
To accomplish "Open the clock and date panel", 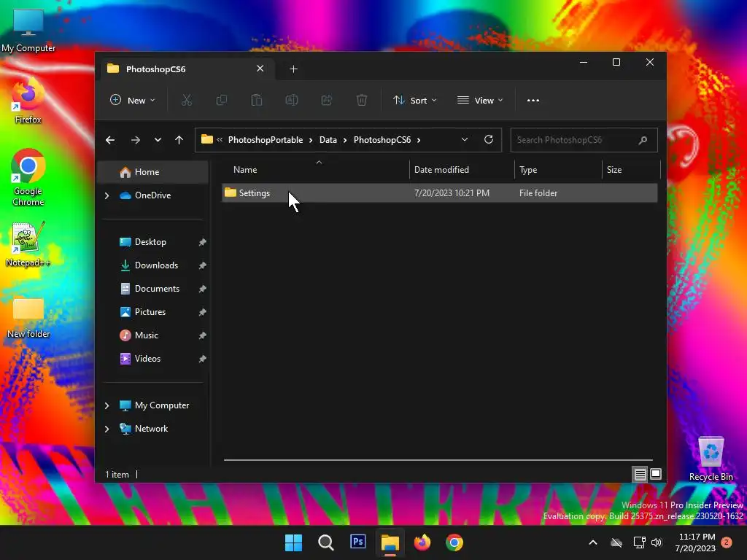I will 696,542.
